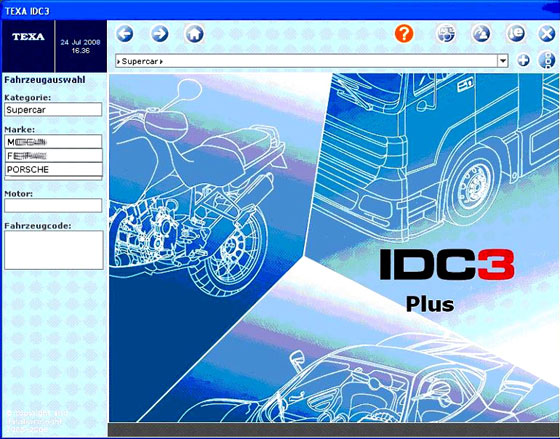Image resolution: width=560 pixels, height=439 pixels.
Task: Select the second Marke entry starting with F
Action: click(54, 155)
